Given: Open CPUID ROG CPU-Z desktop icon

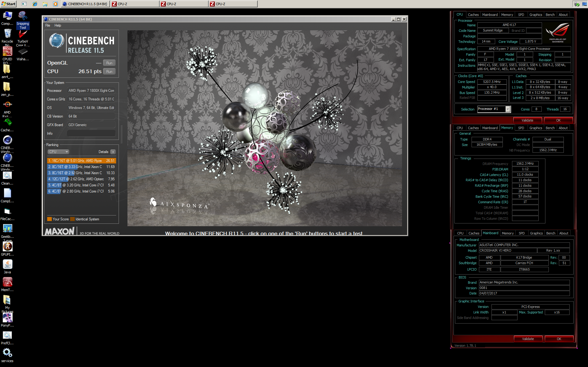Looking at the screenshot, I should point(7,55).
